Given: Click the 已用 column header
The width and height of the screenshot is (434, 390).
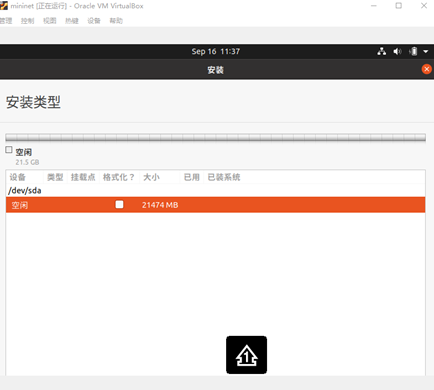Looking at the screenshot, I should [192, 177].
